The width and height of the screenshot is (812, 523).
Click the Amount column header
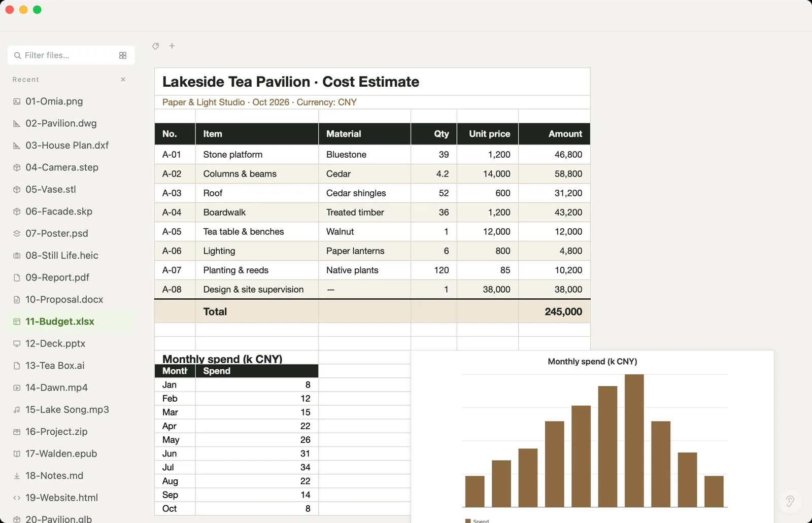click(x=554, y=134)
